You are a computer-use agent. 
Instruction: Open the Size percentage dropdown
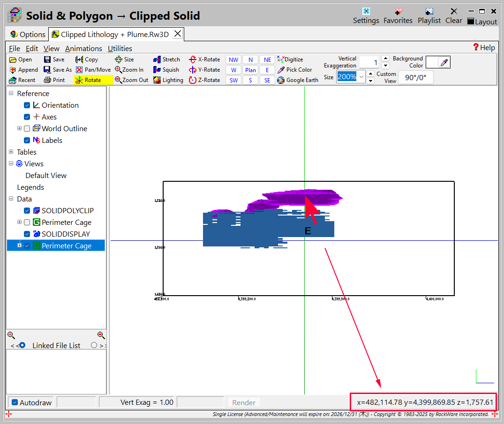tap(361, 77)
